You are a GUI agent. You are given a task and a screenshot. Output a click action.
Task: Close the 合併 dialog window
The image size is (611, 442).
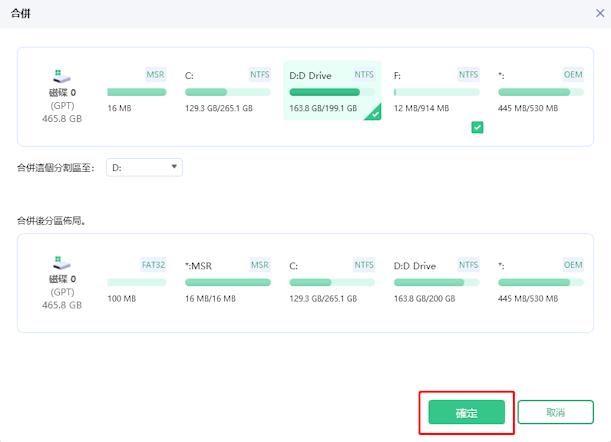(593, 13)
